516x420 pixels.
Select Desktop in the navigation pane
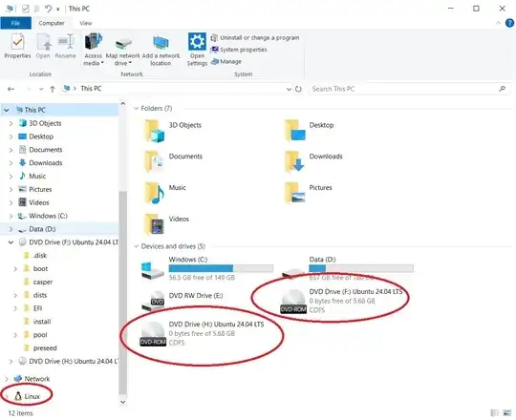[41, 136]
